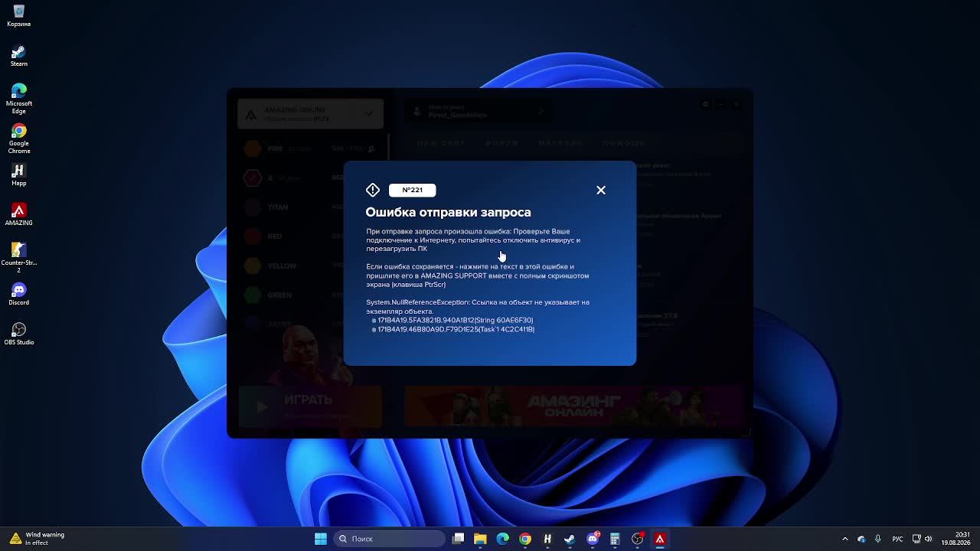Click the taskbar Поиск search box
The height and width of the screenshot is (551, 980).
(390, 539)
